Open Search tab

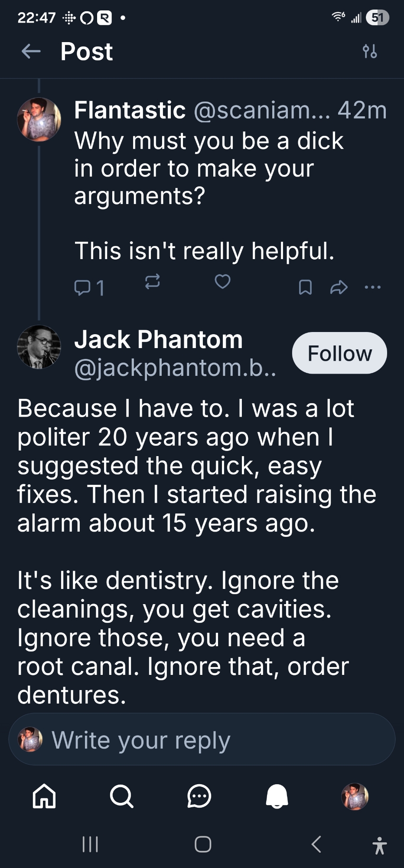[x=121, y=796]
